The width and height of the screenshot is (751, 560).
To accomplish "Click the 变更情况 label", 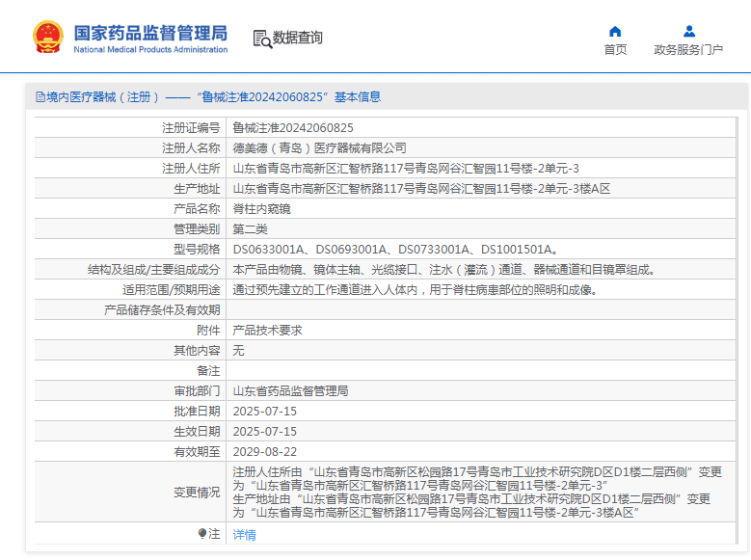I will pos(197,492).
